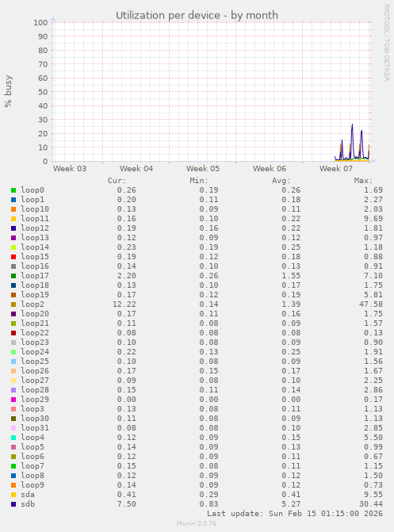Select the 'Week 03' x-axis label

pos(70,169)
